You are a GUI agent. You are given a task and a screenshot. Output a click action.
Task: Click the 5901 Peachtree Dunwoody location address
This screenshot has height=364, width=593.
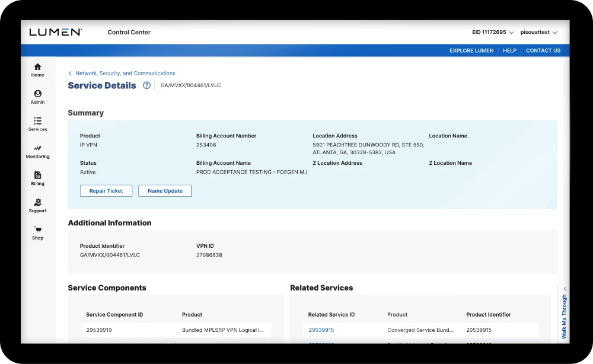point(368,149)
